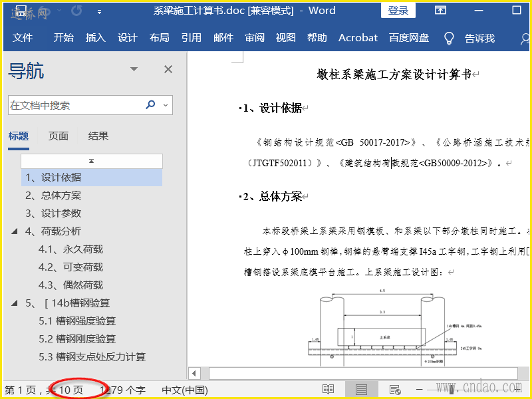The image size is (532, 399).
Task: Select the 结果 navigation tab
Action: tap(98, 136)
